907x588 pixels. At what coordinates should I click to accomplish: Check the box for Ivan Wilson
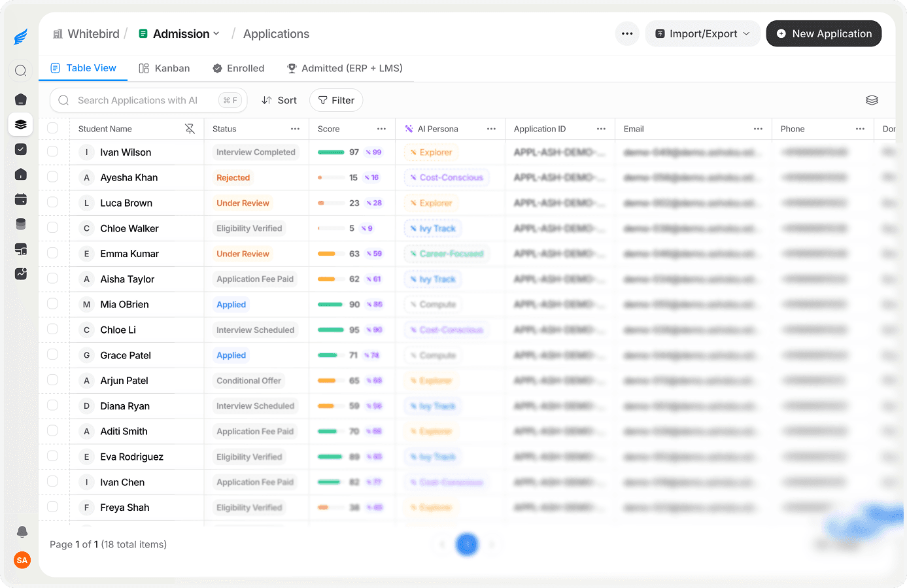(53, 152)
